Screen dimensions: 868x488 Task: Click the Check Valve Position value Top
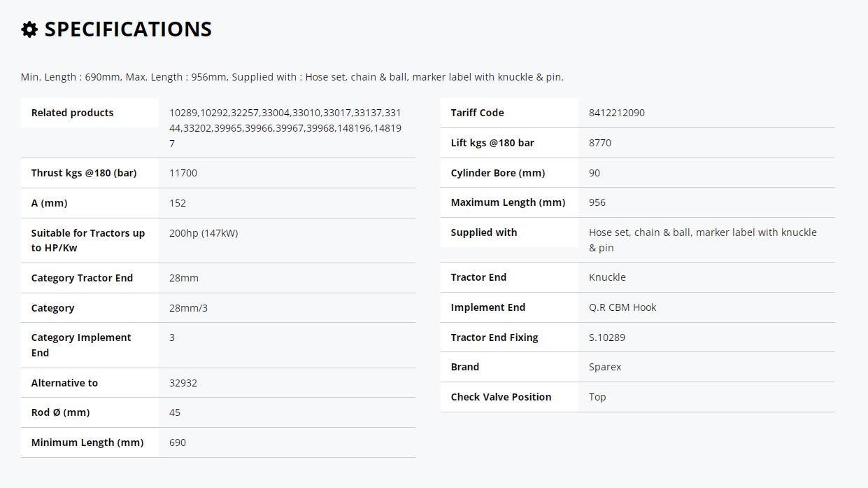click(x=597, y=397)
